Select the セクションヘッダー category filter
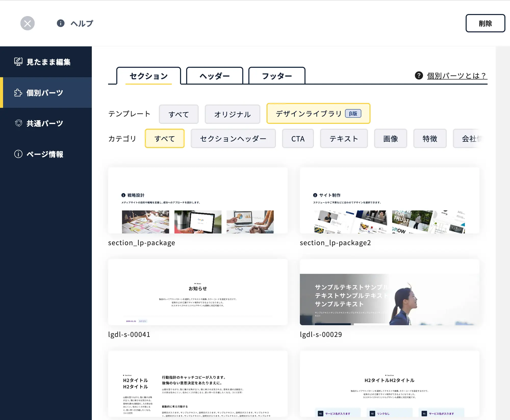The height and width of the screenshot is (420, 510). [233, 139]
